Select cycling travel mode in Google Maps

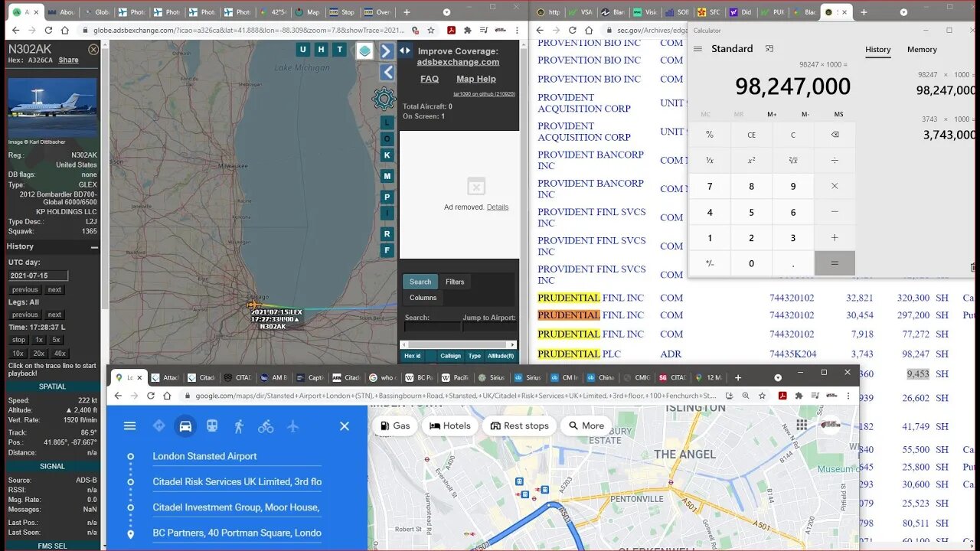point(266,426)
